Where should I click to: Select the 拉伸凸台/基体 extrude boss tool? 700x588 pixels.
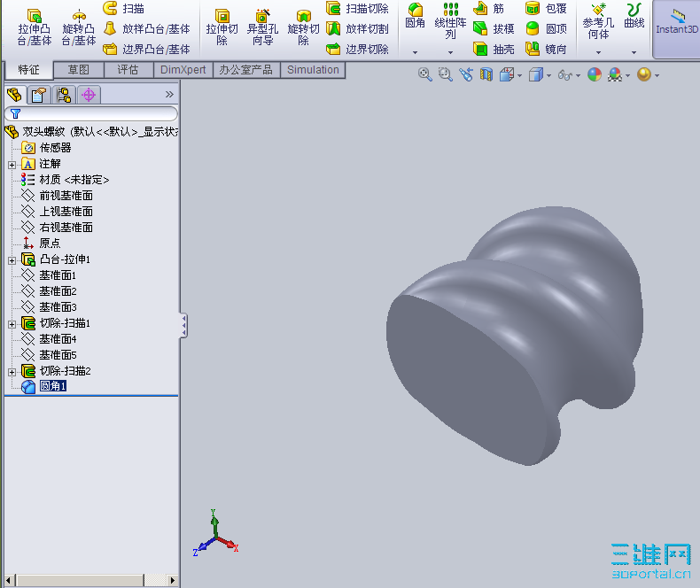click(x=35, y=27)
